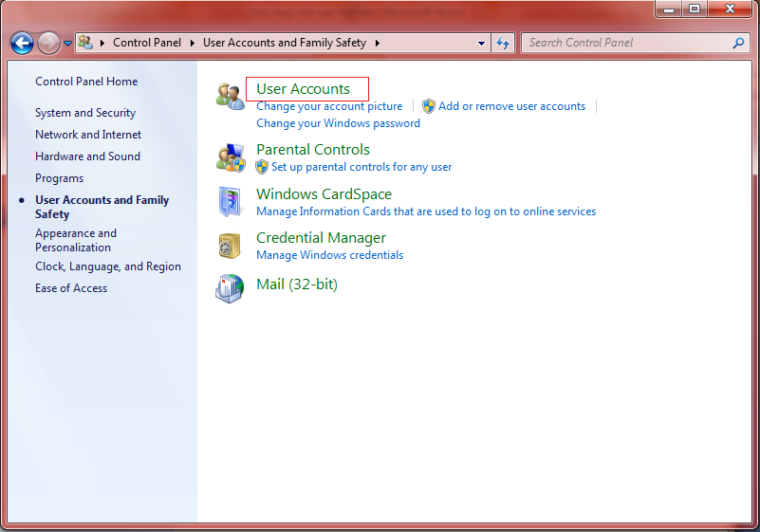Viewport: 760px width, 532px height.
Task: Minimize the Control Panel window
Action: coord(669,9)
